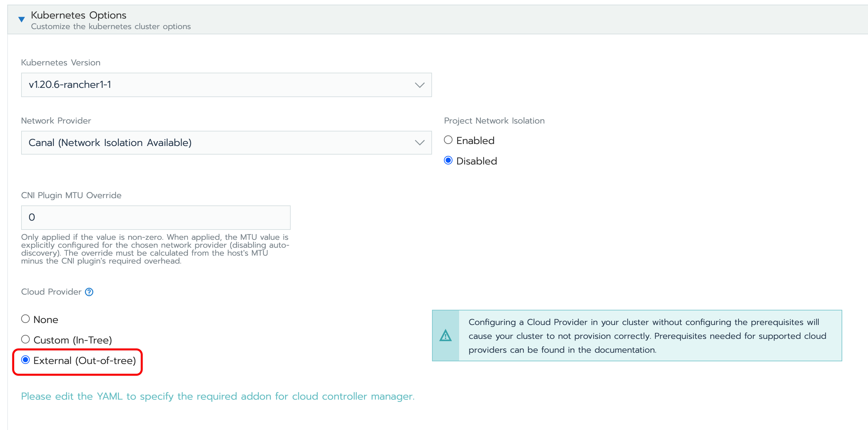868x430 pixels.
Task: Click the Kubernetes Options header title
Action: 79,15
